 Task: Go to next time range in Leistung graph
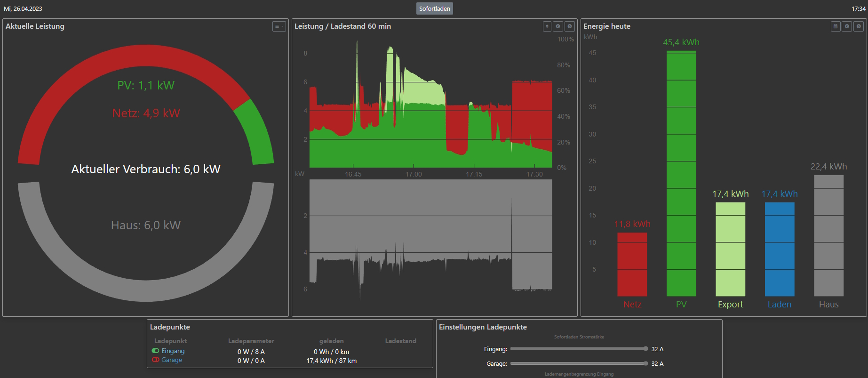569,26
